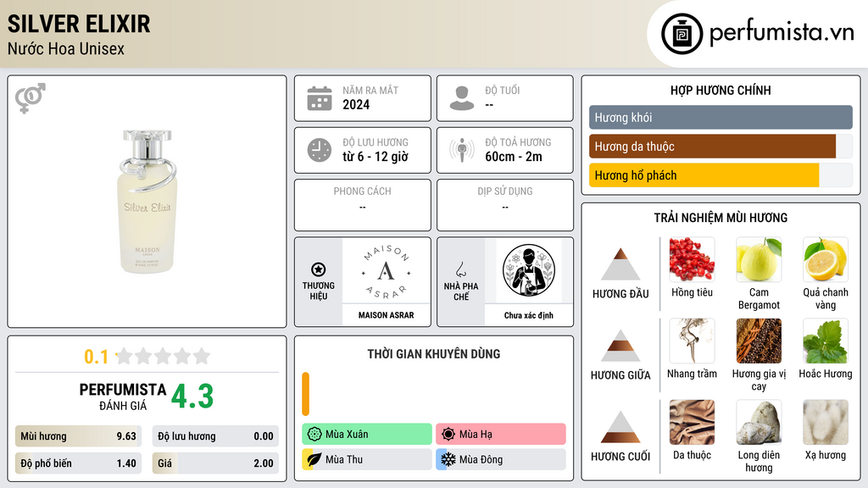Screen dimensions: 868x488
Task: Click the perfumista.vn bottle logo icon
Action: point(682,34)
